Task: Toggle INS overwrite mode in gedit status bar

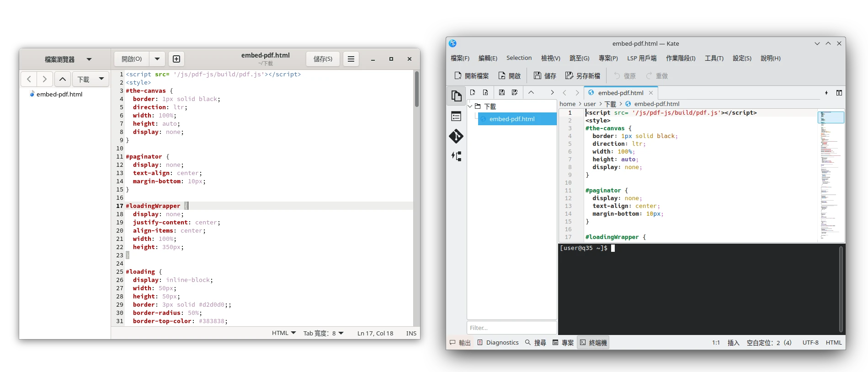Action: point(411,333)
